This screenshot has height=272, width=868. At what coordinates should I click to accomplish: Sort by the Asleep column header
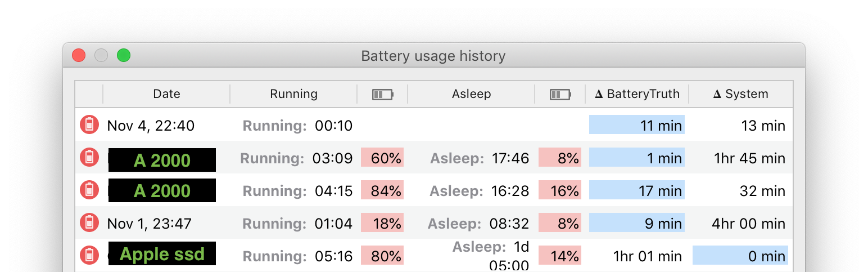coord(471,94)
